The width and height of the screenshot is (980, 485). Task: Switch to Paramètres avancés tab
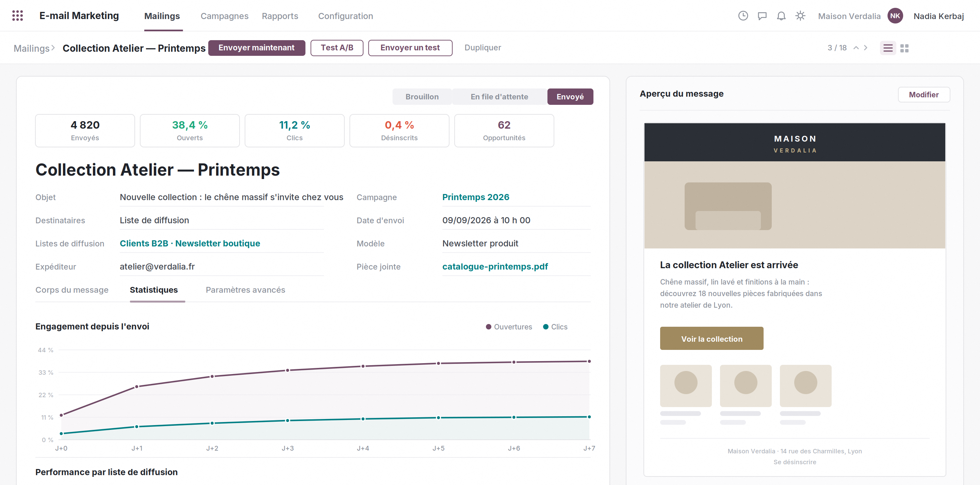click(245, 290)
